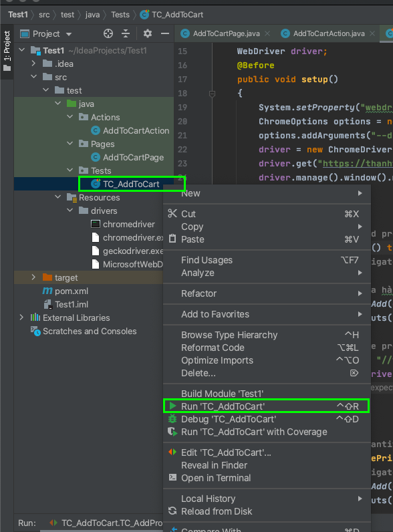Choose Delete... from context menu
Image resolution: width=393 pixels, height=532 pixels.
[267, 373]
